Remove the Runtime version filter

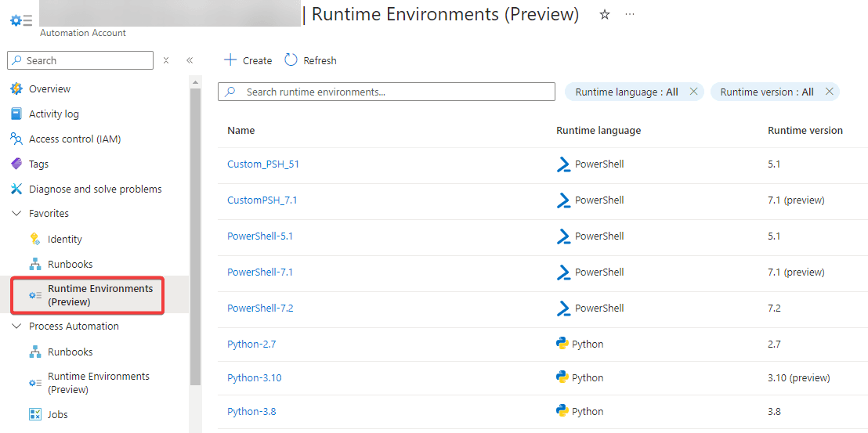[x=829, y=92]
